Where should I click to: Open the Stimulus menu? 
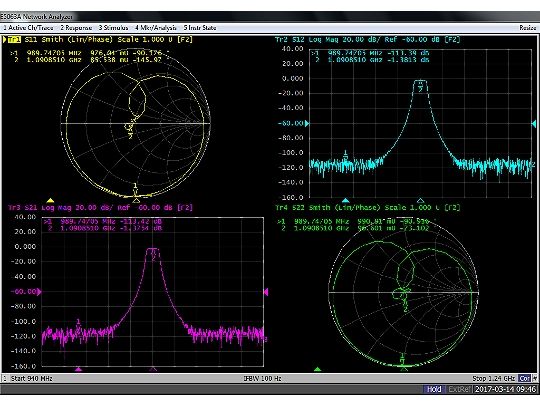[x=113, y=28]
